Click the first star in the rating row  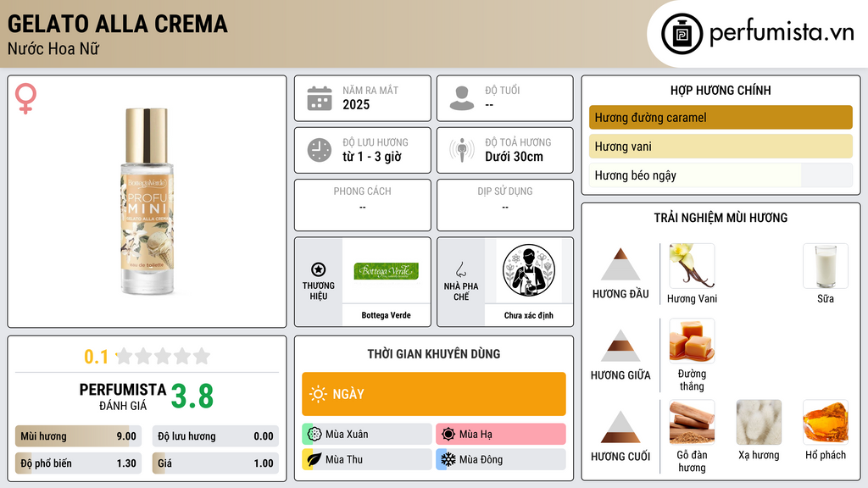[x=124, y=356]
